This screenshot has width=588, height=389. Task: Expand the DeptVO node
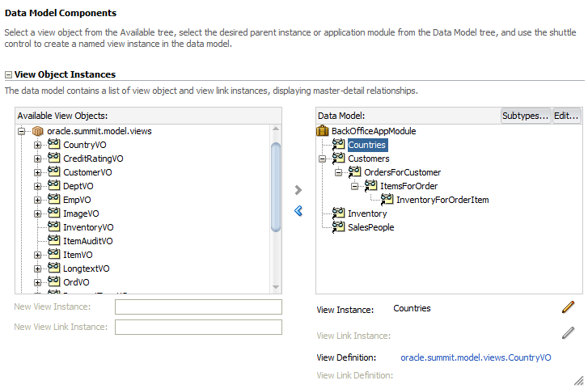[x=37, y=187]
